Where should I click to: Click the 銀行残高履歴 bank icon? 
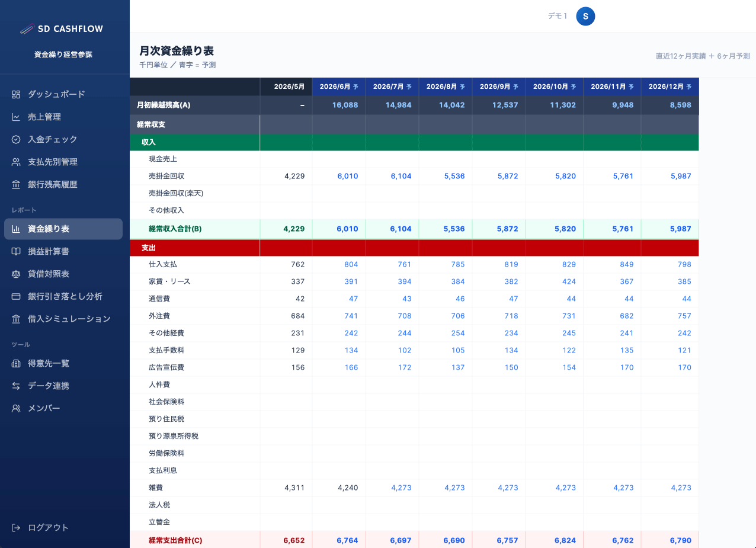[16, 184]
